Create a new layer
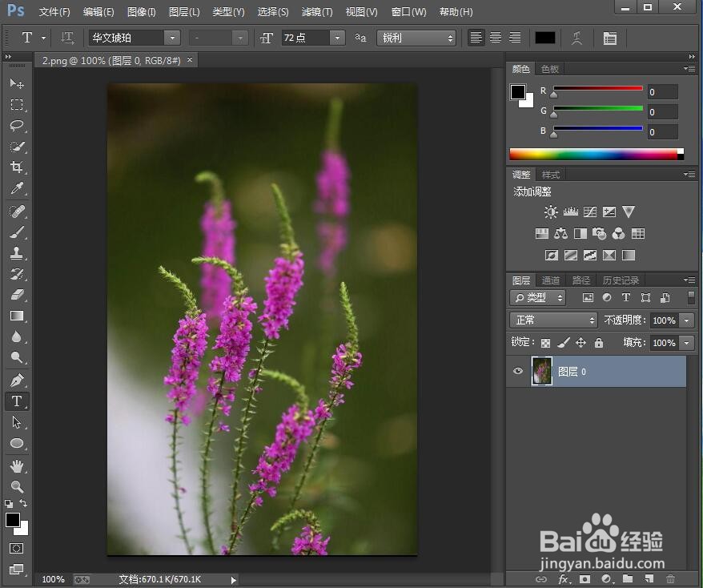This screenshot has height=588, width=703. [x=649, y=579]
